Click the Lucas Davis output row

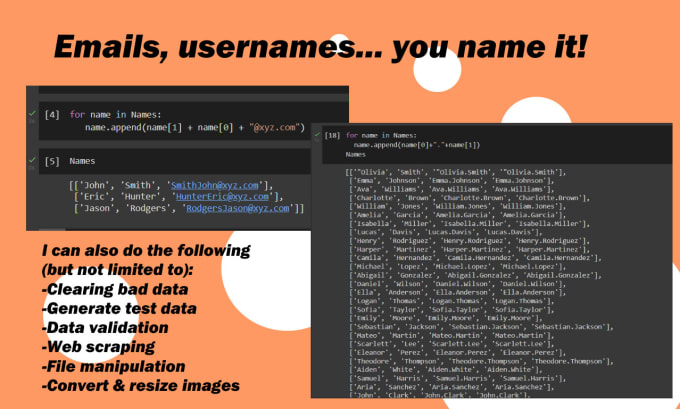(x=445, y=232)
